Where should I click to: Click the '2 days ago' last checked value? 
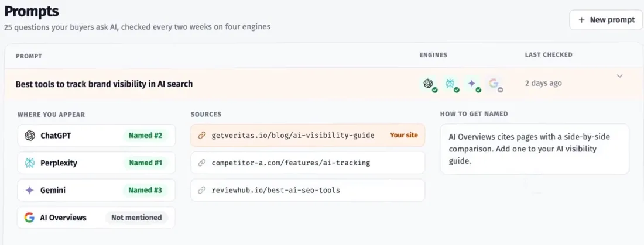(543, 83)
